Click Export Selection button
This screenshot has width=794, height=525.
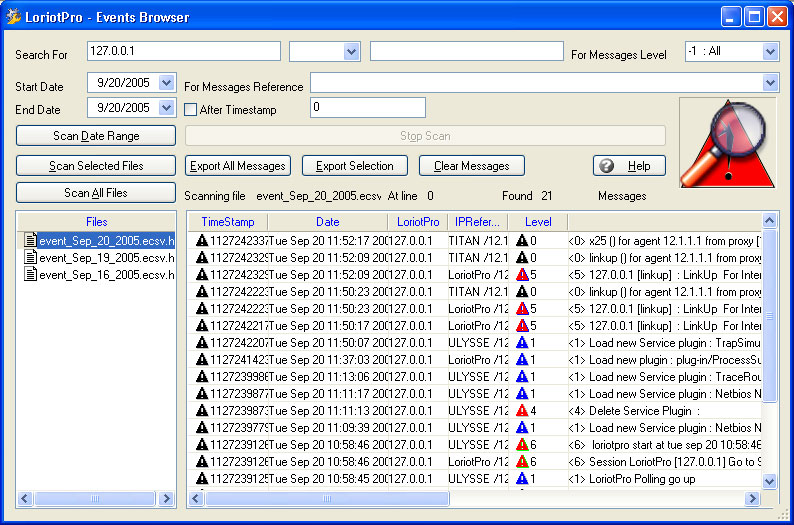[x=354, y=166]
